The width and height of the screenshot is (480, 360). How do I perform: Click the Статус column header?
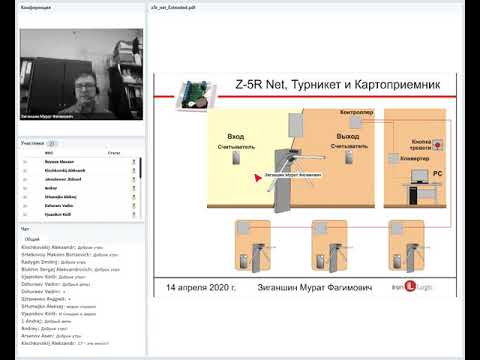click(114, 153)
